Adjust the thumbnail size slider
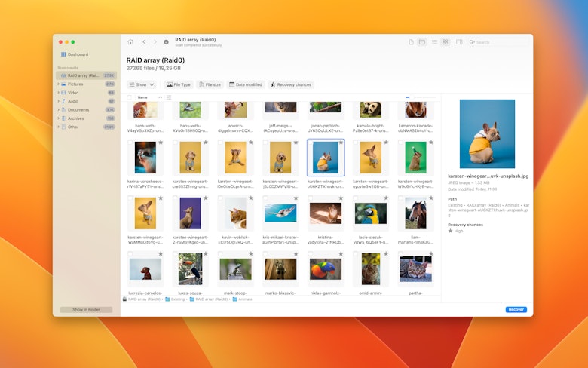Viewport: 588px width, 368px height. click(421, 97)
